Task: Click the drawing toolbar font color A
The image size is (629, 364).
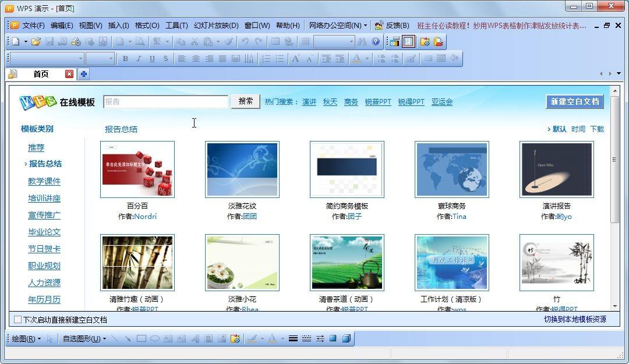Action: click(273, 339)
